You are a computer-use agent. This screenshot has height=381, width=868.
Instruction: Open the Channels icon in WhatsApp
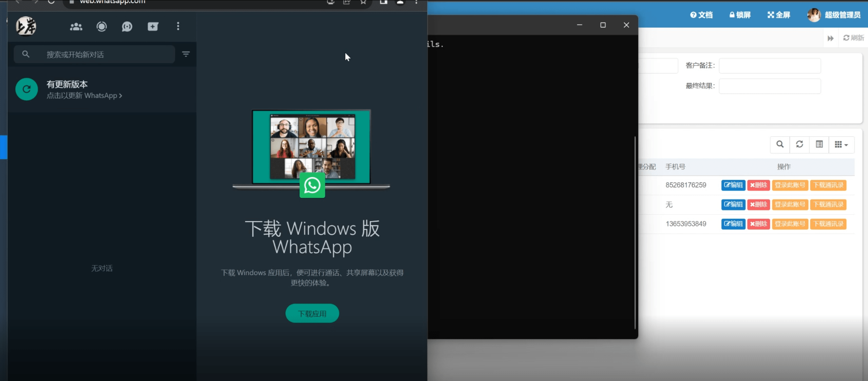coord(127,26)
